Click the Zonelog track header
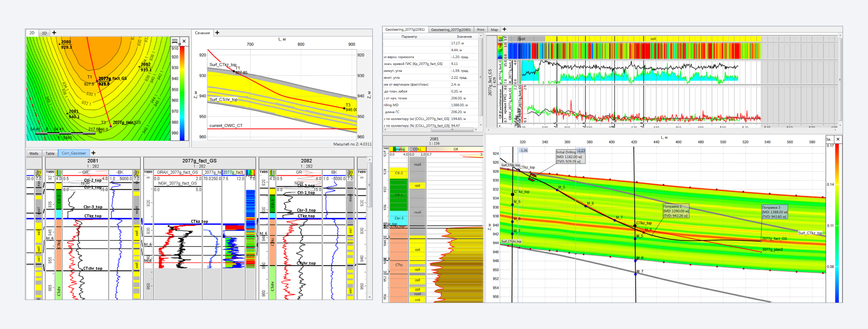The width and height of the screenshot is (868, 329). 399,149
